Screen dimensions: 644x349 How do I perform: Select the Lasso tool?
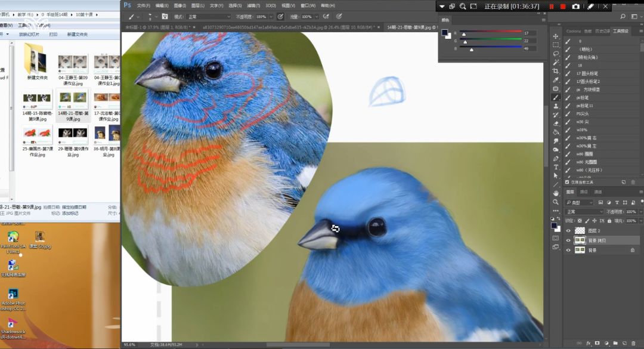[x=556, y=54]
